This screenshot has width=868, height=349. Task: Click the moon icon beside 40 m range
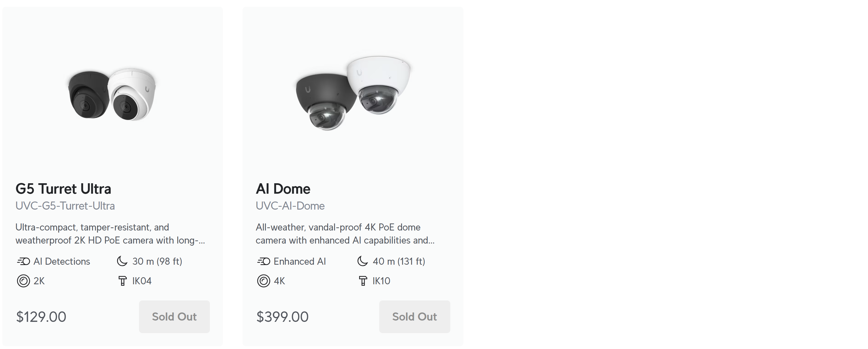click(x=363, y=261)
